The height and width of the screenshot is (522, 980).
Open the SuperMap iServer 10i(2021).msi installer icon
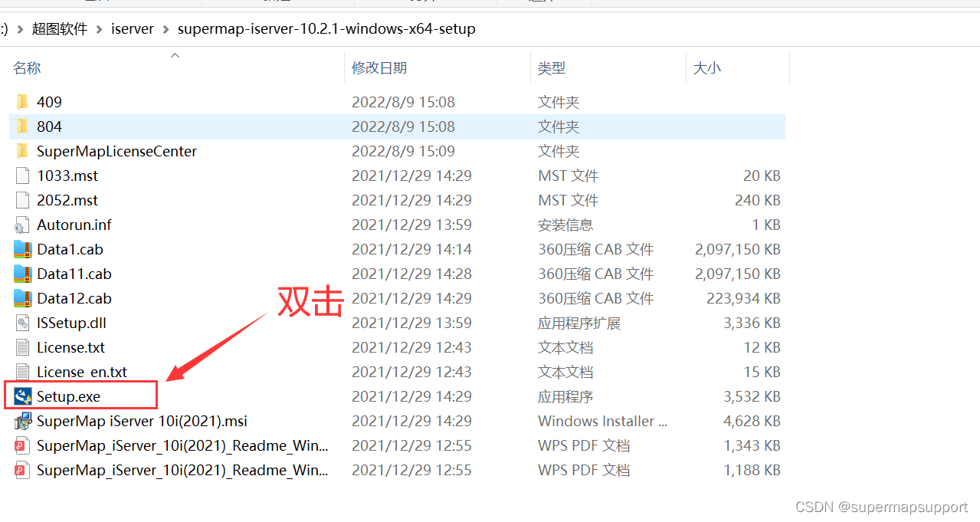tap(23, 421)
